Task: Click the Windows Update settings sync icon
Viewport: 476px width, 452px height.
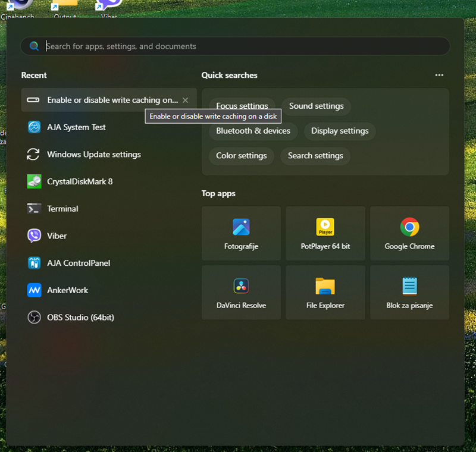Action: (x=33, y=154)
